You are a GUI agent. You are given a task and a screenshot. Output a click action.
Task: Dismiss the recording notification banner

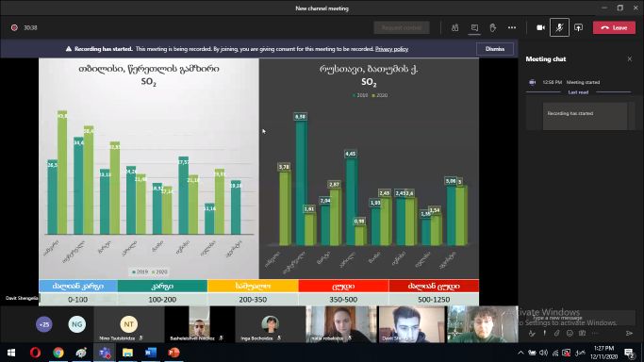point(494,49)
